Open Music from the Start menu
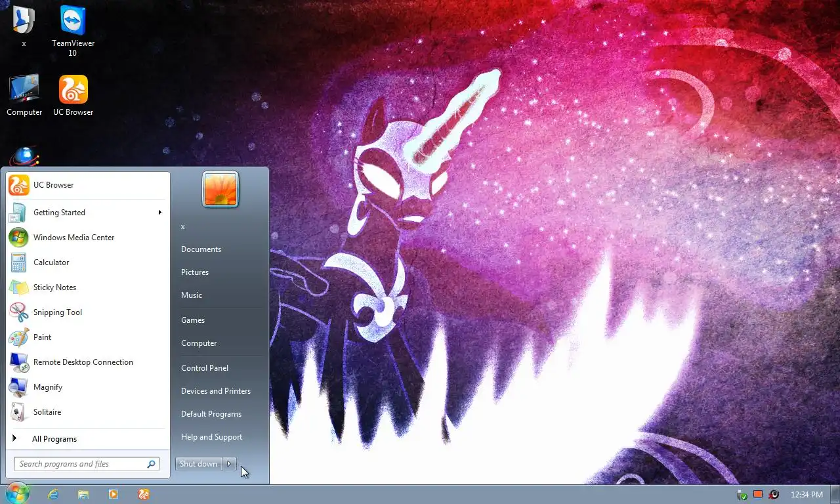Image resolution: width=840 pixels, height=504 pixels. [x=220, y=295]
